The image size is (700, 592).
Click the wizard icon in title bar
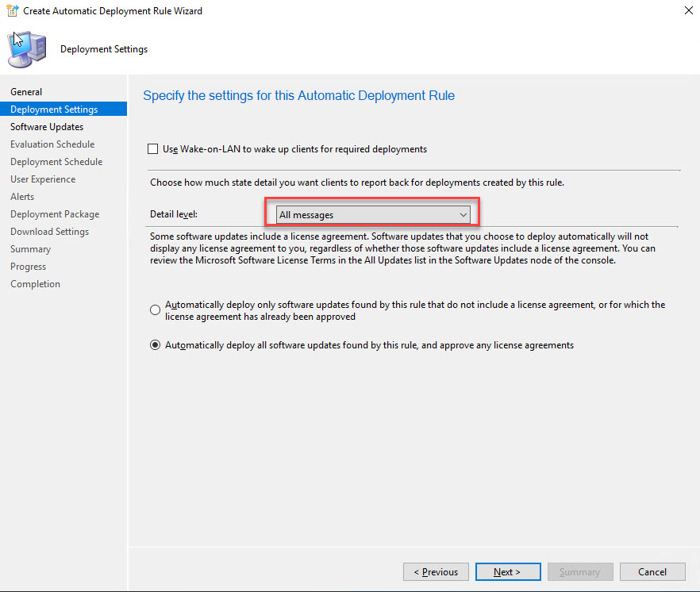(12, 11)
